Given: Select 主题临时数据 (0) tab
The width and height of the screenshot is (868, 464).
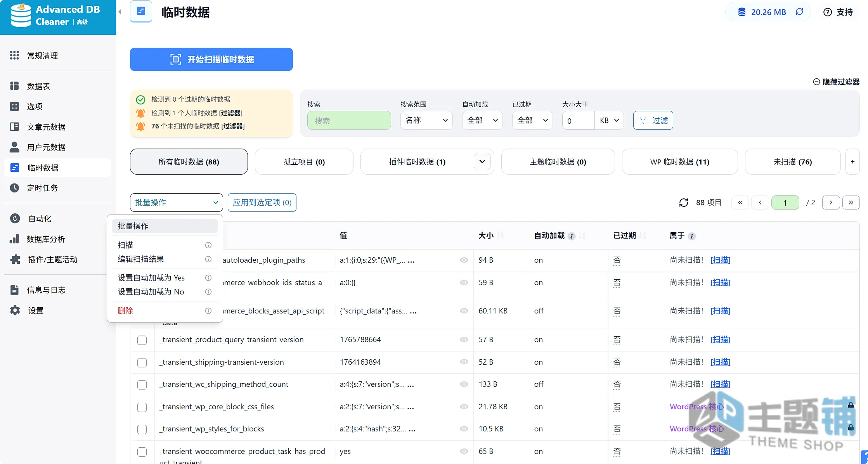Looking at the screenshot, I should point(558,162).
